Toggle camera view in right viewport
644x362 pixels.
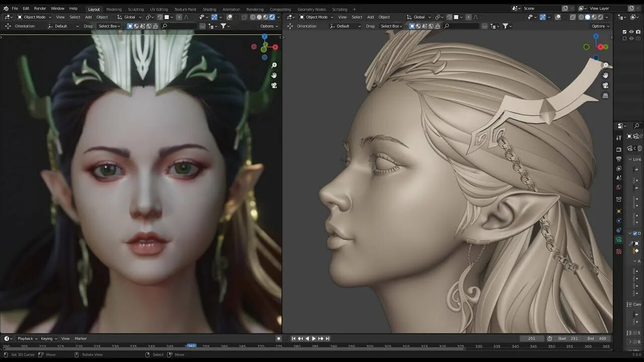click(x=605, y=85)
